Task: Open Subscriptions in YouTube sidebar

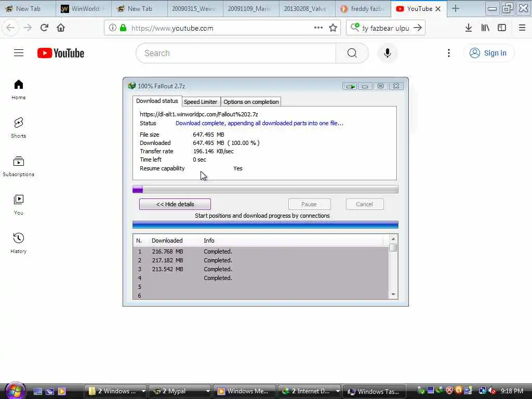Action: point(18,166)
